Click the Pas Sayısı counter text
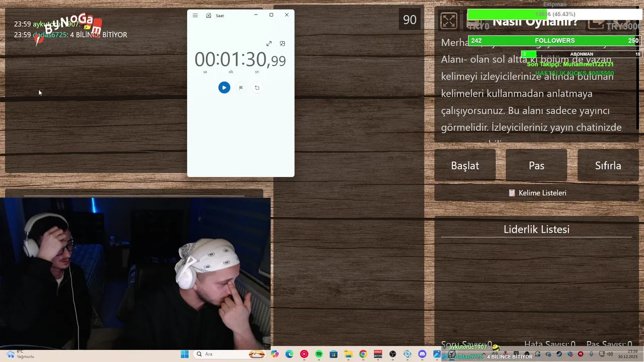 [609, 344]
